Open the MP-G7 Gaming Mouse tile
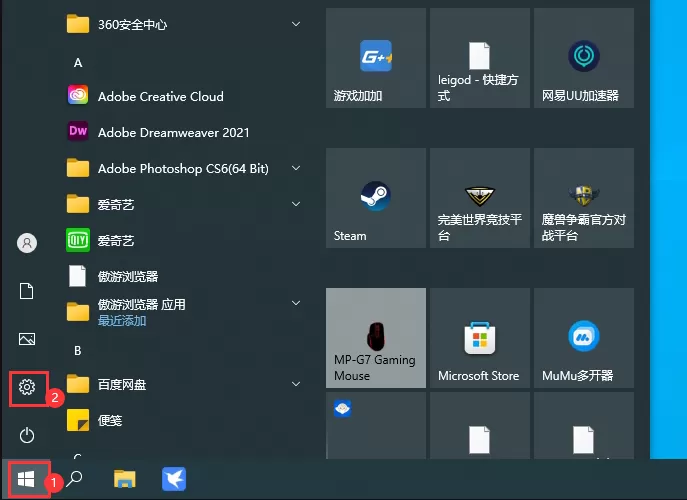The width and height of the screenshot is (687, 500). pos(376,338)
